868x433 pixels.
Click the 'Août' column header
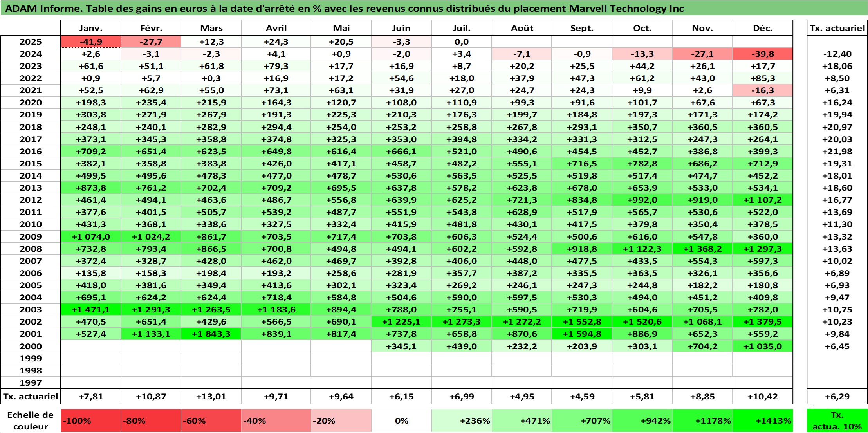pos(522,28)
